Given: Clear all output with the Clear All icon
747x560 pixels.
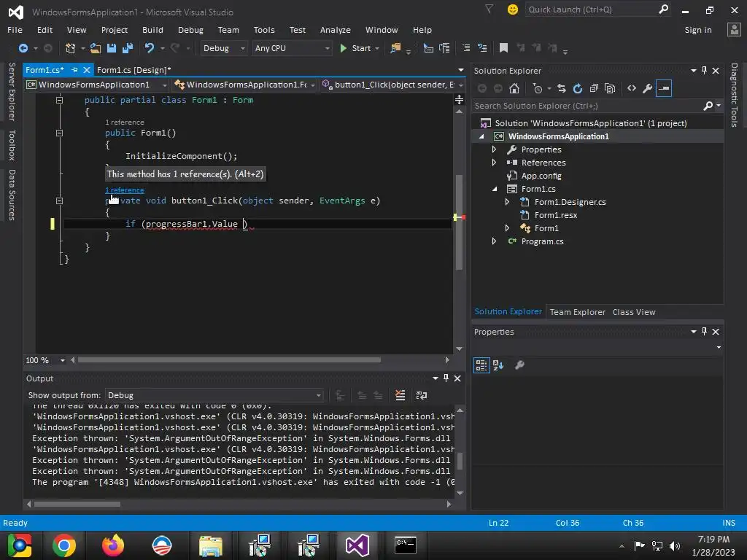Looking at the screenshot, I should point(400,395).
